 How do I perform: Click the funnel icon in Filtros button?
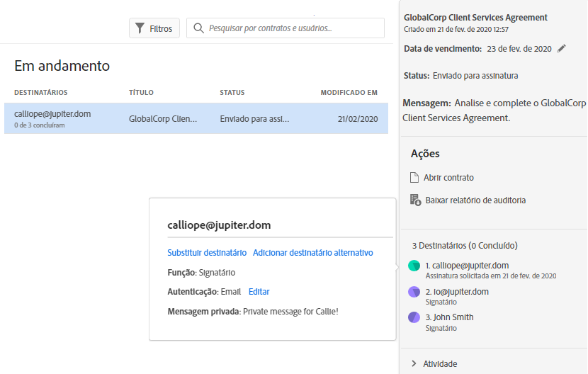pyautogui.click(x=140, y=28)
